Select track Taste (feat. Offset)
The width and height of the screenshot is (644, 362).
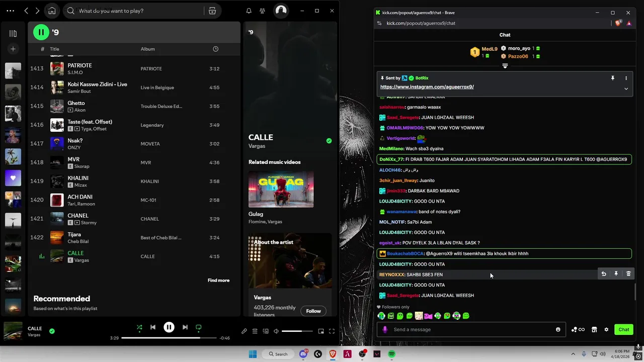134,125
